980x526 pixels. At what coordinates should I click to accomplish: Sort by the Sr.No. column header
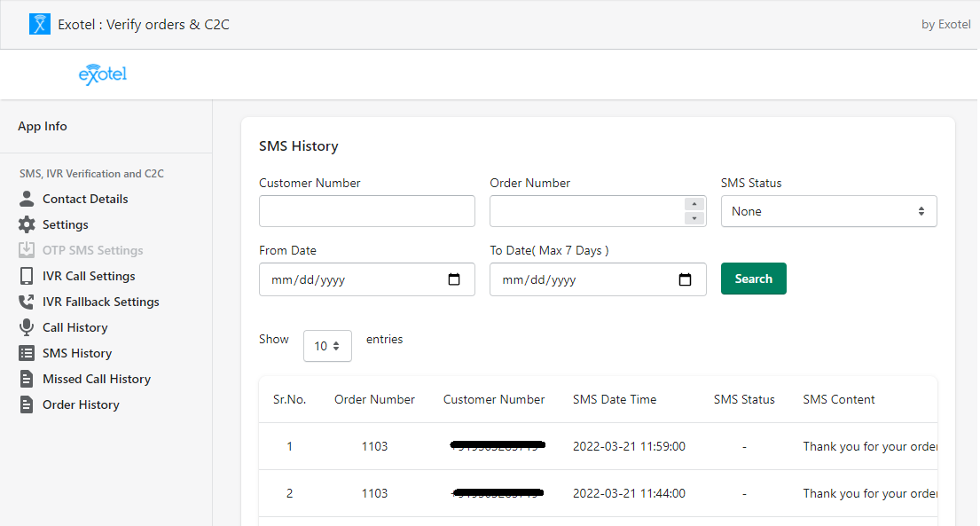click(x=289, y=400)
